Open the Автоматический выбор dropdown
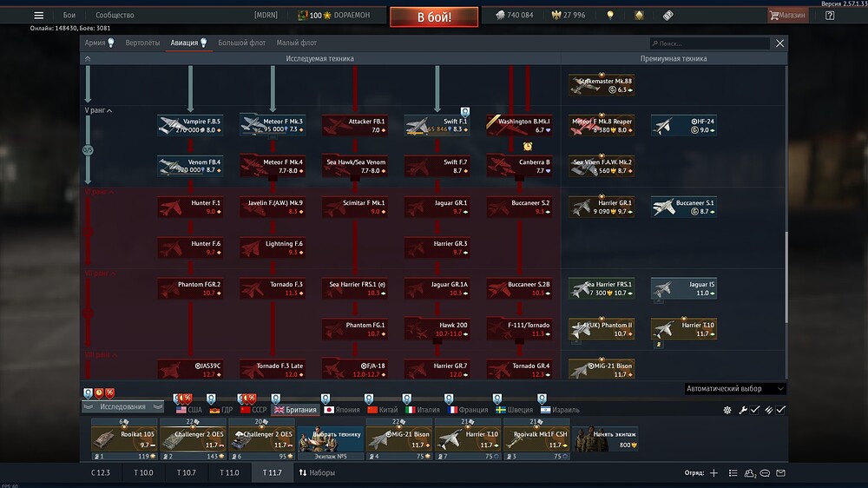This screenshot has width=868, height=488. pos(734,389)
